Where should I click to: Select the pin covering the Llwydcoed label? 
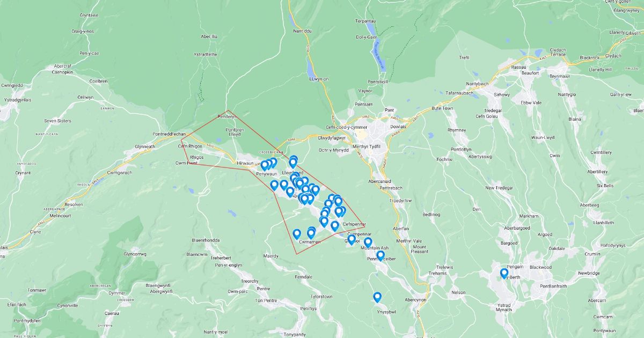tap(295, 178)
